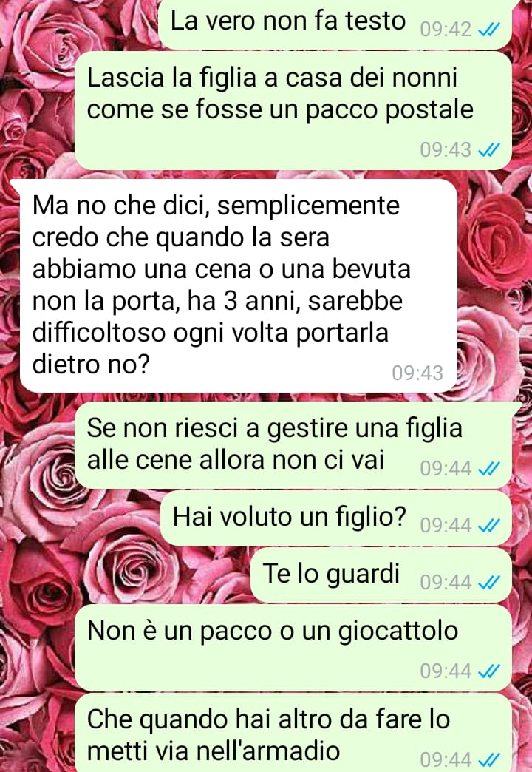
Task: Tap read ticks on 'nell'armadio' message
Action: click(488, 759)
